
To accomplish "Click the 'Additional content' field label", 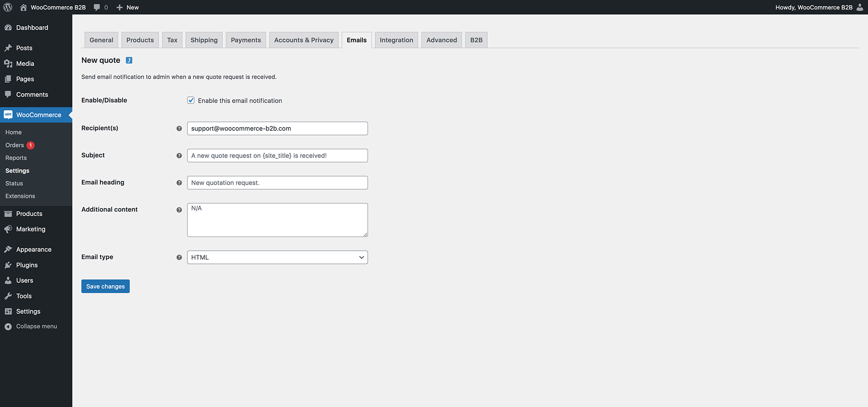I will 109,209.
